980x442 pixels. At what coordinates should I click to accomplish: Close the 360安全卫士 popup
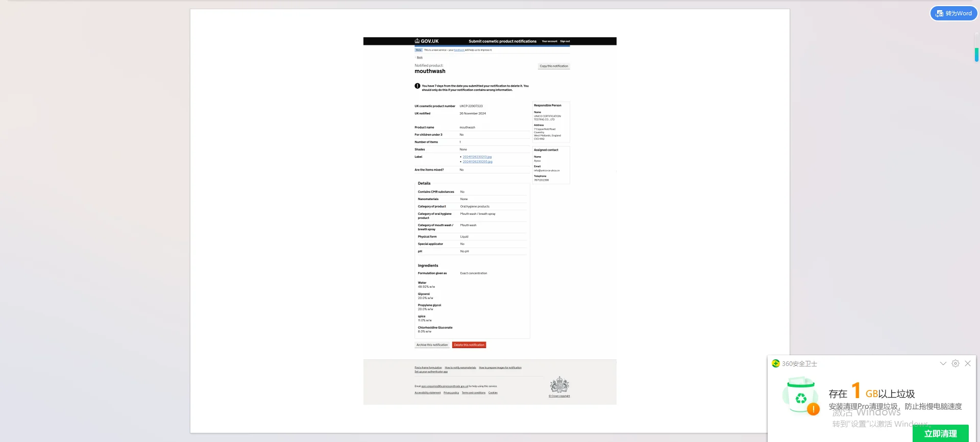968,363
